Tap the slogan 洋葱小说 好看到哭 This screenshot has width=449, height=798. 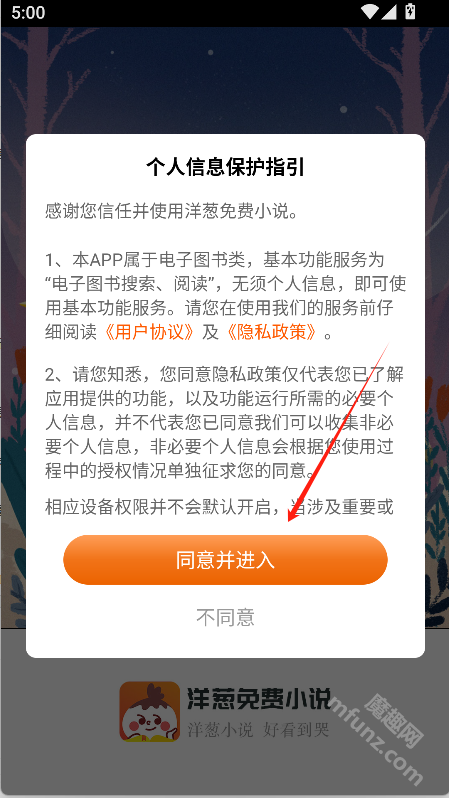pyautogui.click(x=258, y=730)
